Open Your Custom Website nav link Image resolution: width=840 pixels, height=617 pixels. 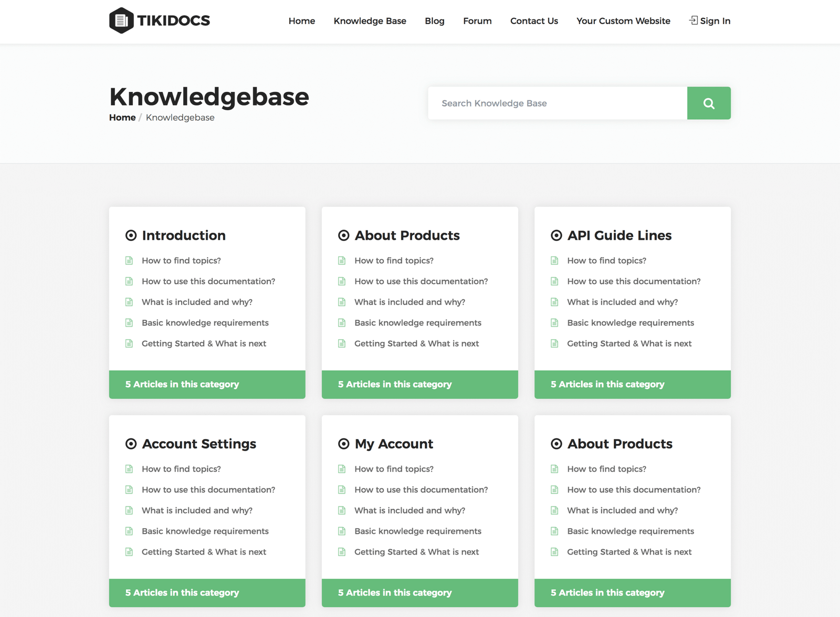(x=623, y=21)
